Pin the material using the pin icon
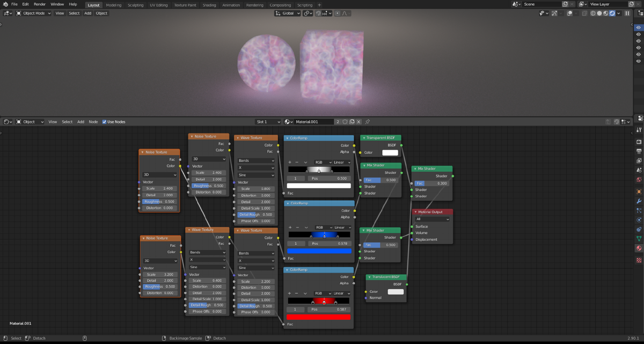This screenshot has height=344, width=644. [367, 121]
